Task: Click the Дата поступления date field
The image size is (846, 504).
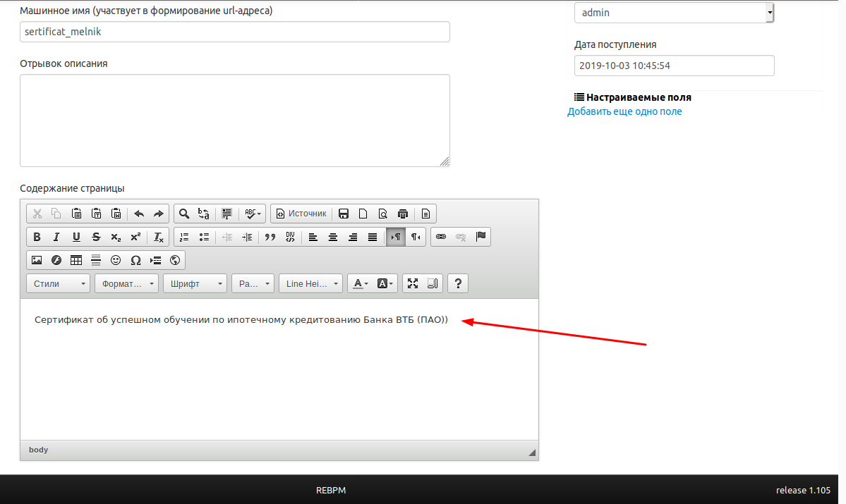Action: click(674, 66)
